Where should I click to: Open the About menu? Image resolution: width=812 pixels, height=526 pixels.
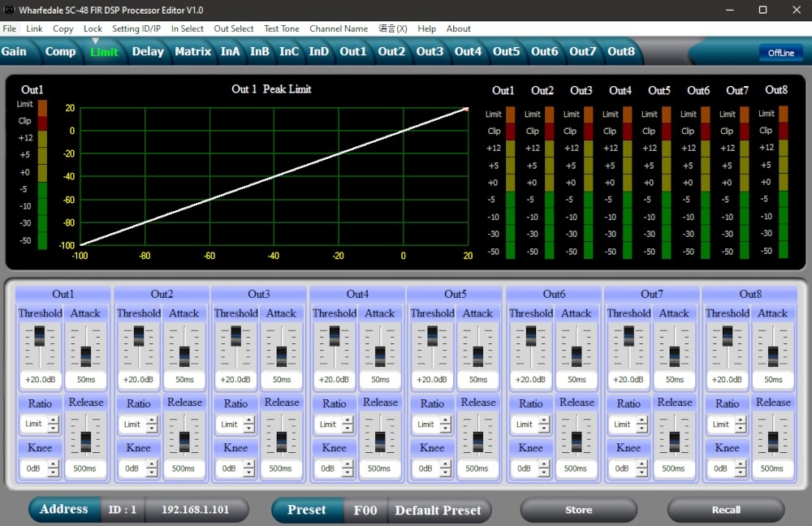point(458,28)
